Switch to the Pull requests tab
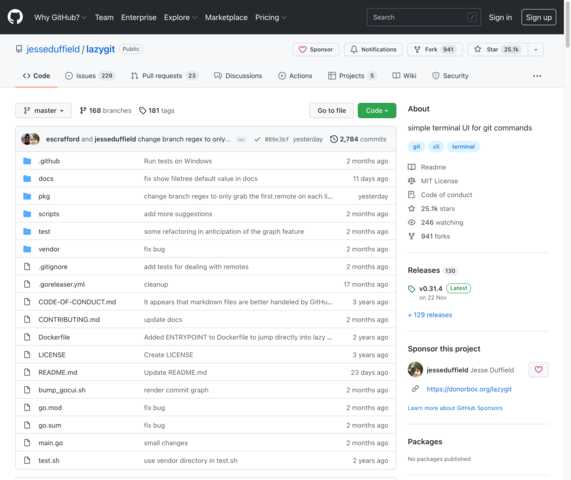This screenshot has height=480, width=571. [x=165, y=76]
